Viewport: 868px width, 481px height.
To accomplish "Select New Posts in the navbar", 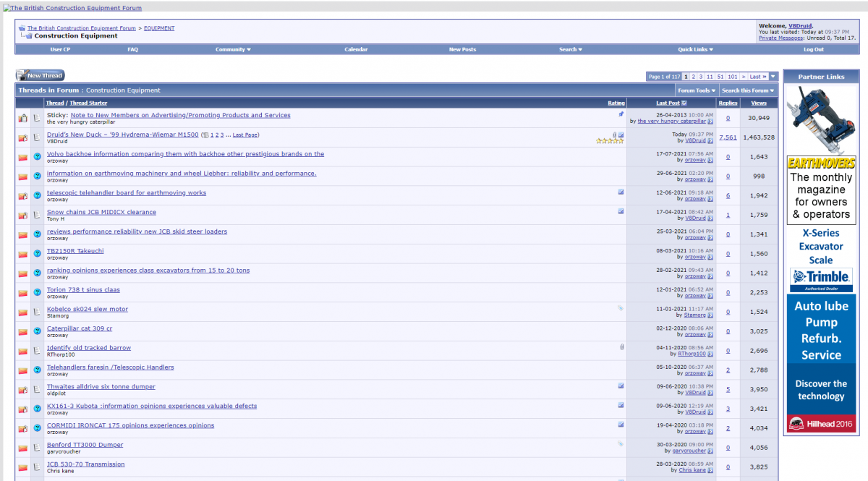I will (x=462, y=49).
